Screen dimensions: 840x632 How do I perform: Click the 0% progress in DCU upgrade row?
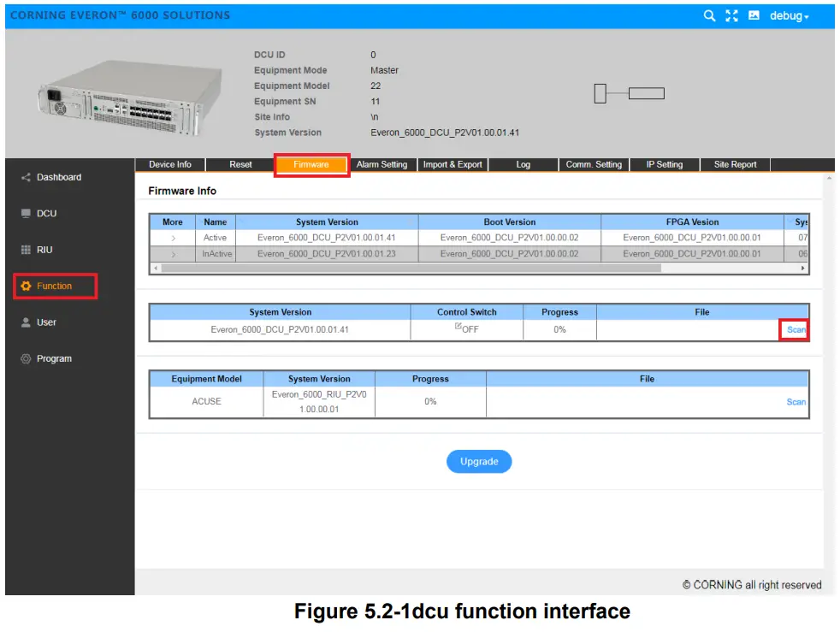(559, 329)
